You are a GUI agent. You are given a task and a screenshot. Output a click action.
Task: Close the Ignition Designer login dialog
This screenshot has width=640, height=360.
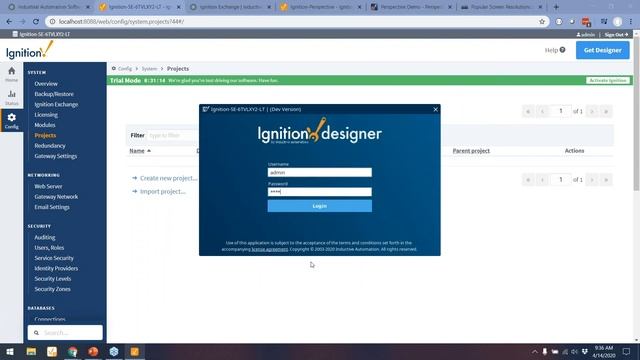tap(436, 109)
